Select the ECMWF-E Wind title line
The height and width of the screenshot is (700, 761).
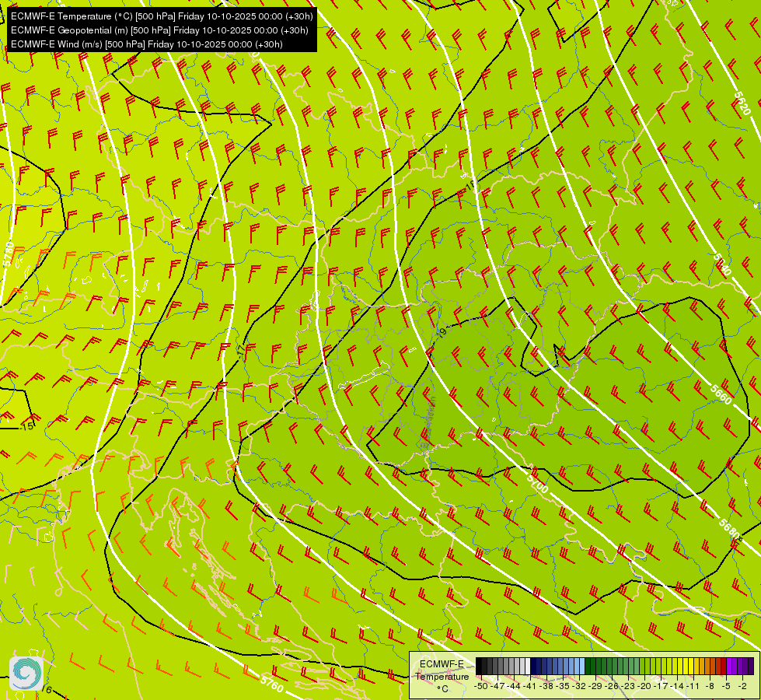click(x=147, y=44)
